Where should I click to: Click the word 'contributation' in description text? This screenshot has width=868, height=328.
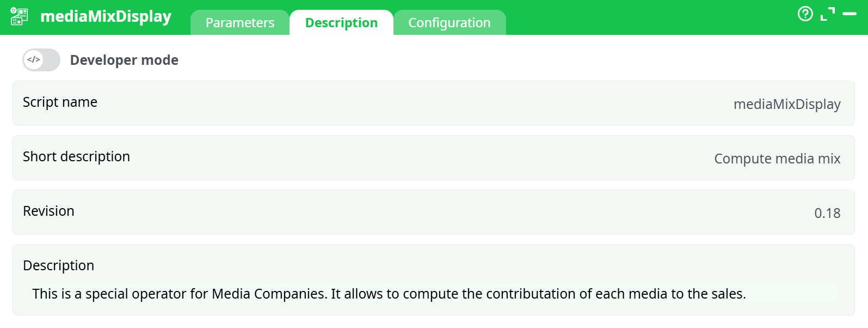(x=531, y=294)
